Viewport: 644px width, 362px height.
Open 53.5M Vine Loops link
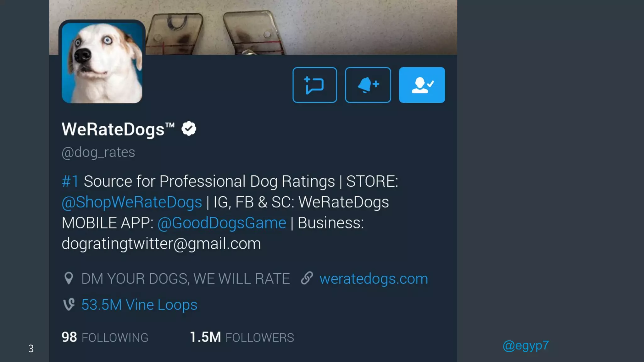pyautogui.click(x=139, y=305)
